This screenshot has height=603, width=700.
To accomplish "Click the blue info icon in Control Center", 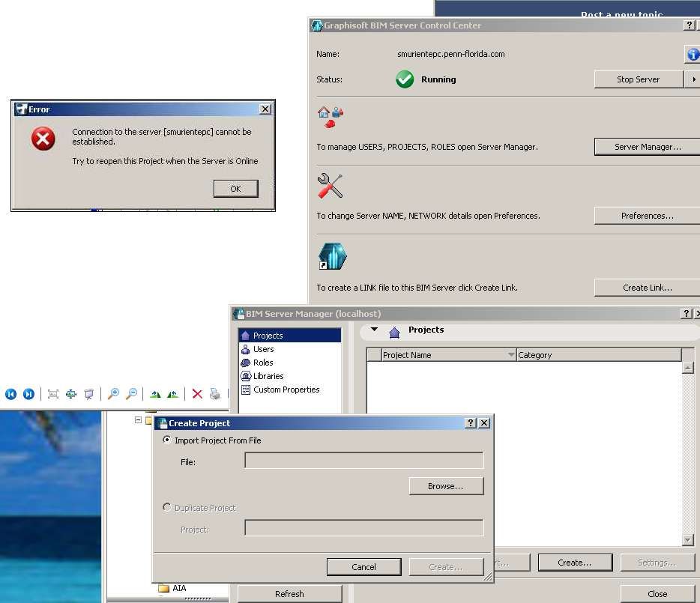I will click(693, 55).
